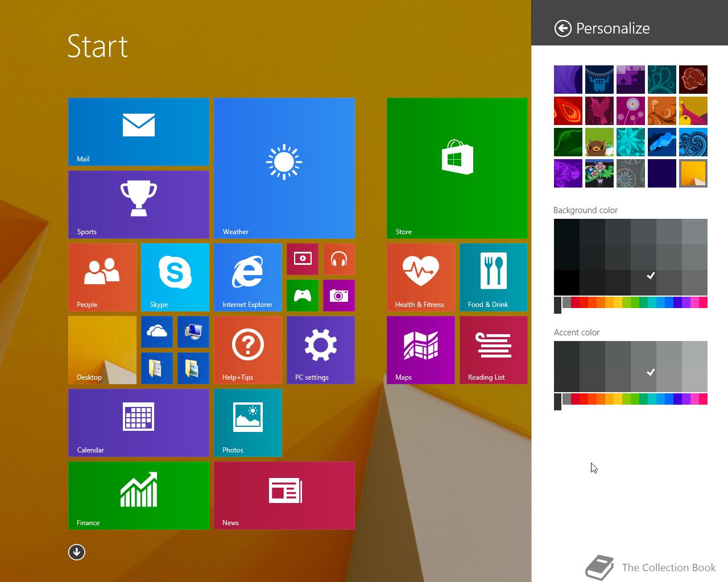Choose orange in Accent color hue strip
728x582 pixels.
[x=601, y=398]
